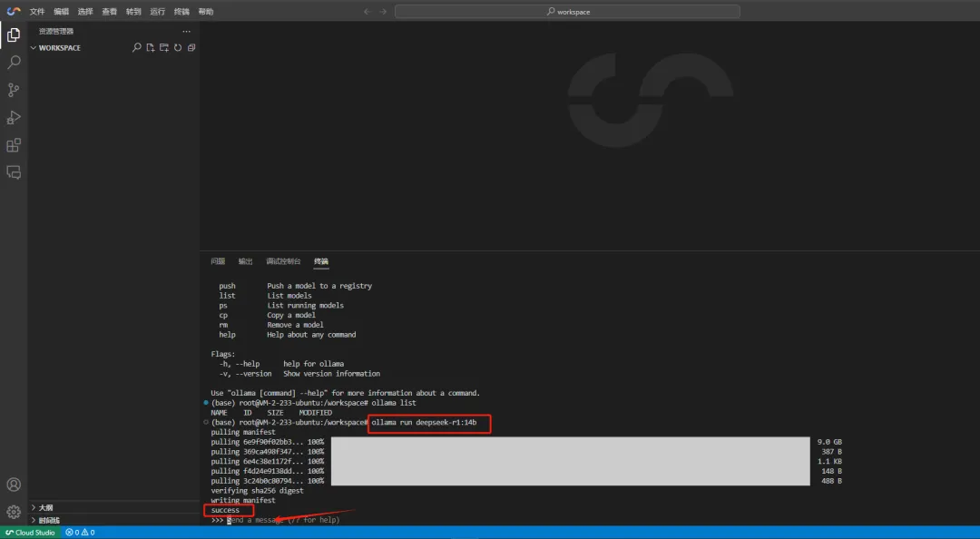Click 'pulling 6e9f90f02bb3... 100%' line
Screen dimensions: 980x539
click(267, 442)
